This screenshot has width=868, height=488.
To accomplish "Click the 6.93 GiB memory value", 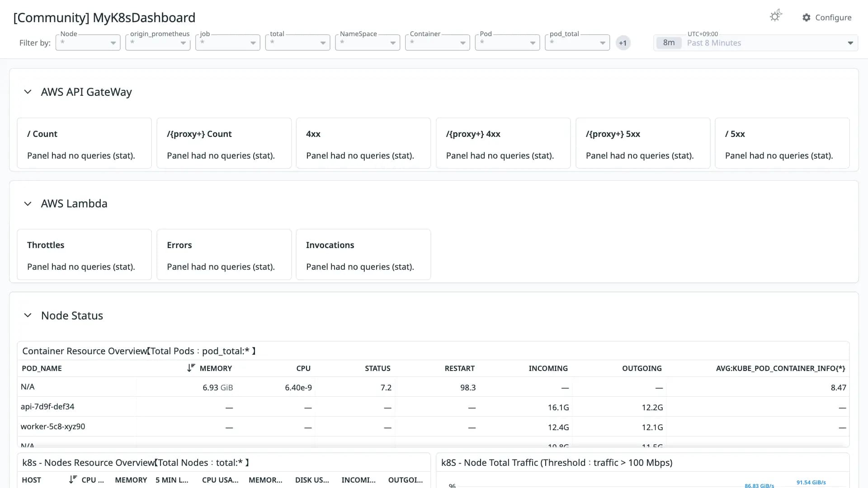I will pyautogui.click(x=217, y=388).
